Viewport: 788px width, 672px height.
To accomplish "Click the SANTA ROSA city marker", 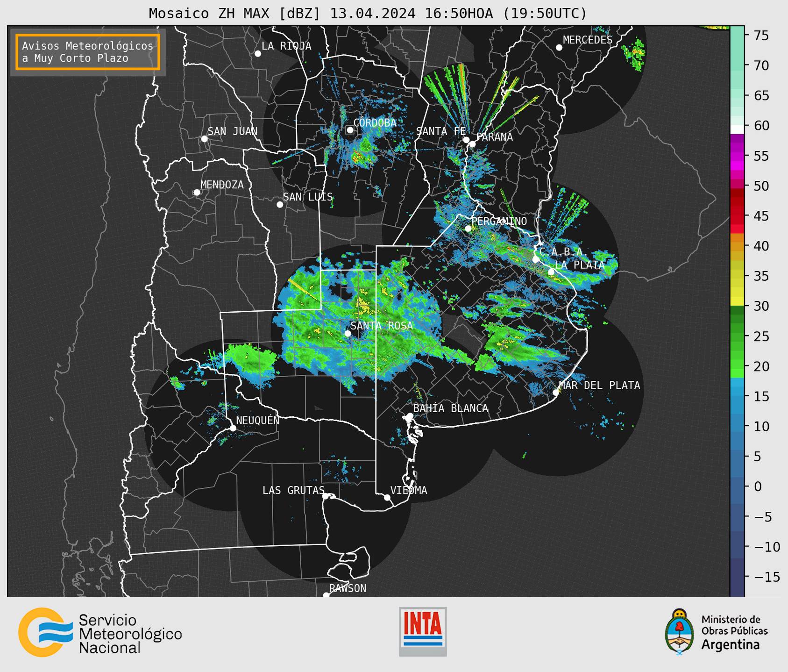I will [x=348, y=334].
